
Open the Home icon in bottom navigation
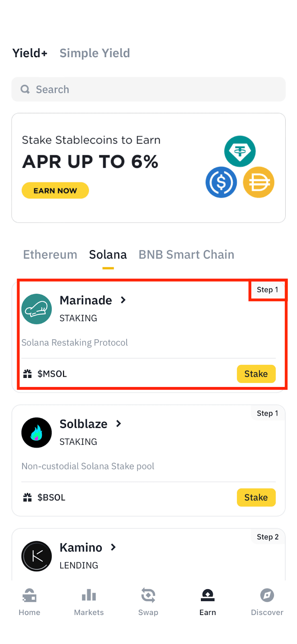pyautogui.click(x=29, y=595)
